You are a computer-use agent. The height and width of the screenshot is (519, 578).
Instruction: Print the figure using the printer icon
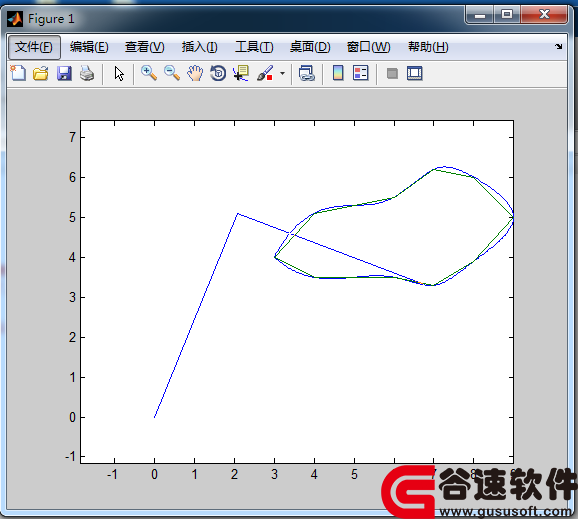[x=87, y=73]
